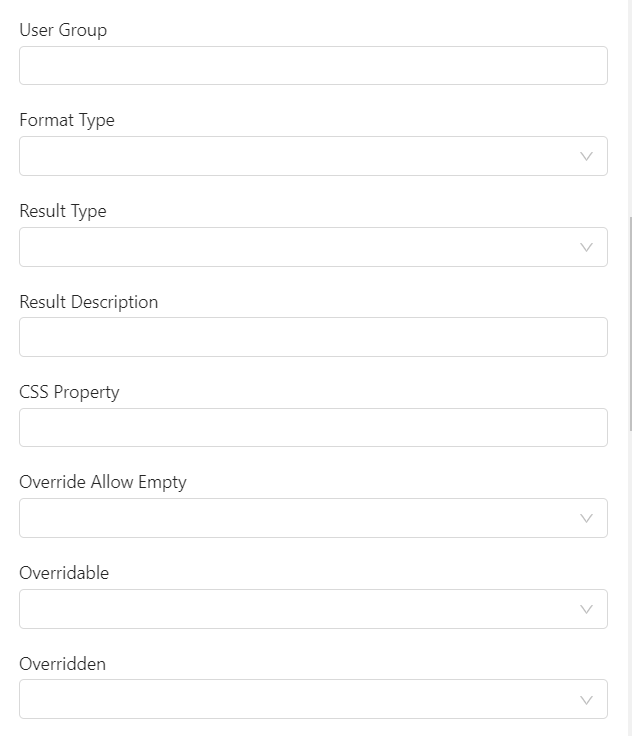632x736 pixels.
Task: Click the Override Allow Empty chevron arrow
Action: click(587, 518)
